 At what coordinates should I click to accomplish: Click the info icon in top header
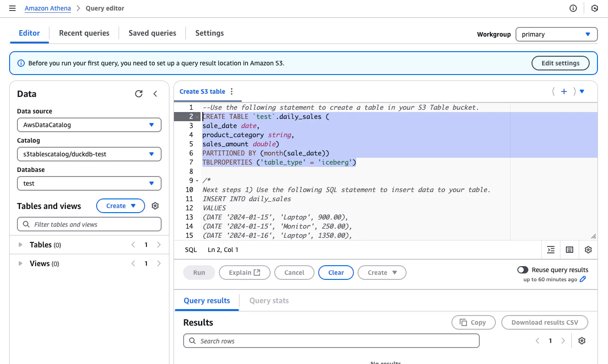573,8
